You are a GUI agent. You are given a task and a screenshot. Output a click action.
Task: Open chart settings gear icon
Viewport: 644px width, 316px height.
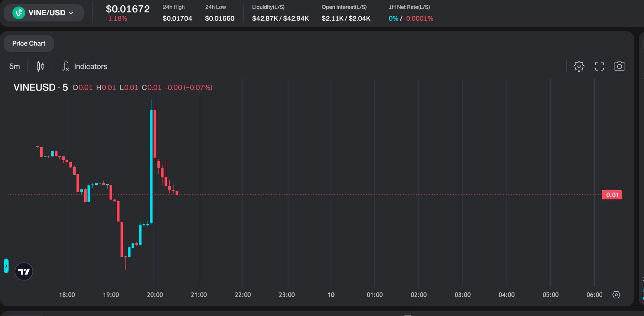(x=579, y=66)
